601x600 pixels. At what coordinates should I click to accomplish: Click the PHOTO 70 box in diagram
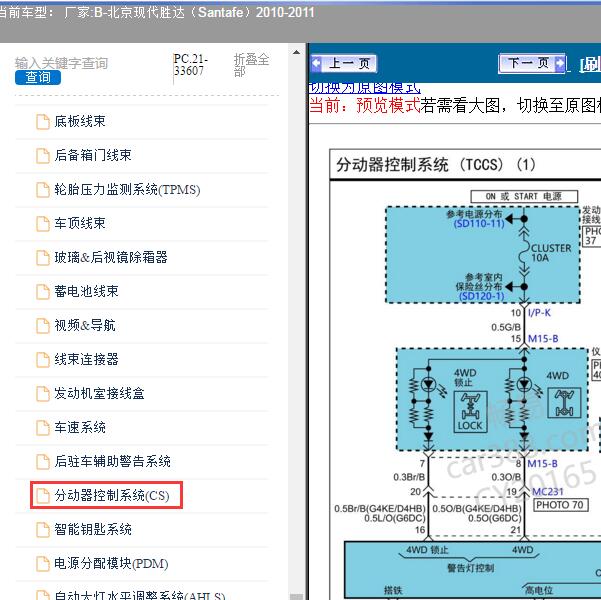point(560,505)
